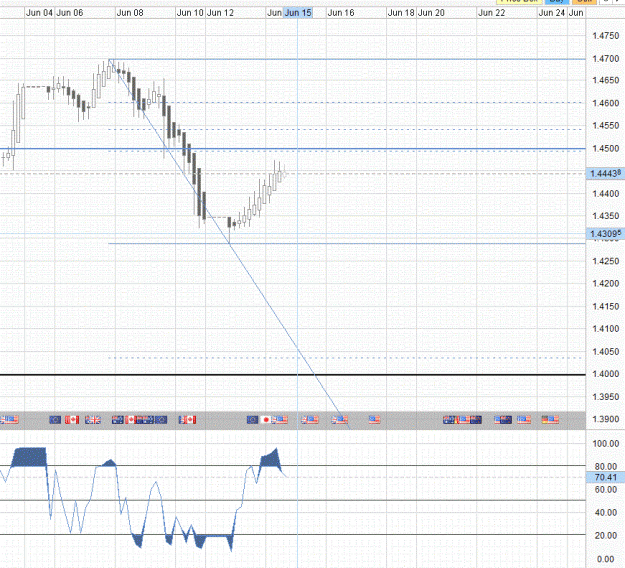Click the US flag icon right of the Japan flag

point(280,420)
